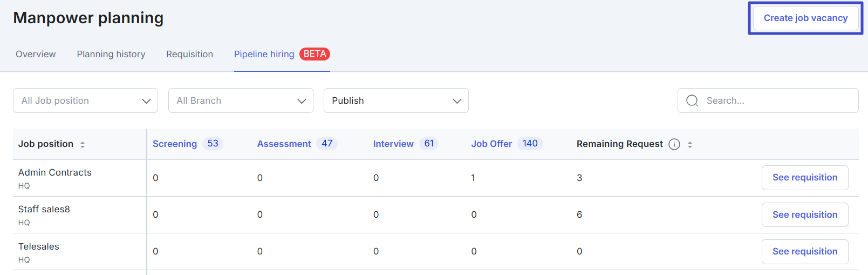Viewport: 868px width, 275px height.
Task: See requisition for Staff sales8
Action: [x=805, y=215]
